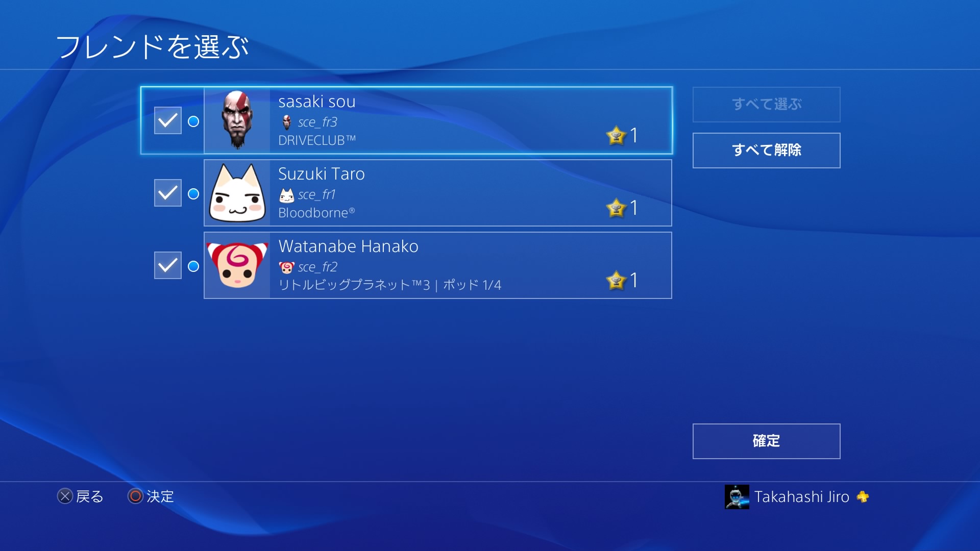Click the online status dot of Suzuki Taro
Viewport: 980px width, 551px height.
click(193, 194)
